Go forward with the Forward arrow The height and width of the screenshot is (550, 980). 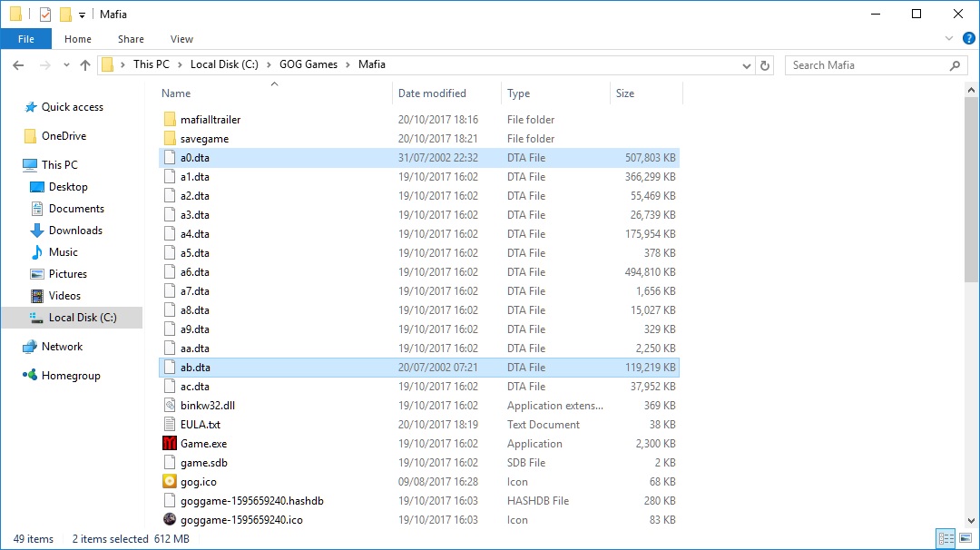pos(44,65)
